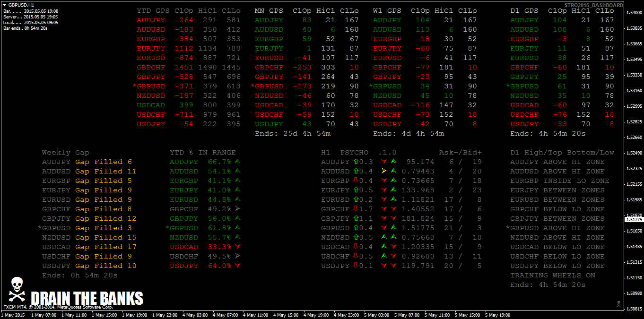
Task: Click the arrow beside EURJPY 41.0%
Action: point(237,190)
